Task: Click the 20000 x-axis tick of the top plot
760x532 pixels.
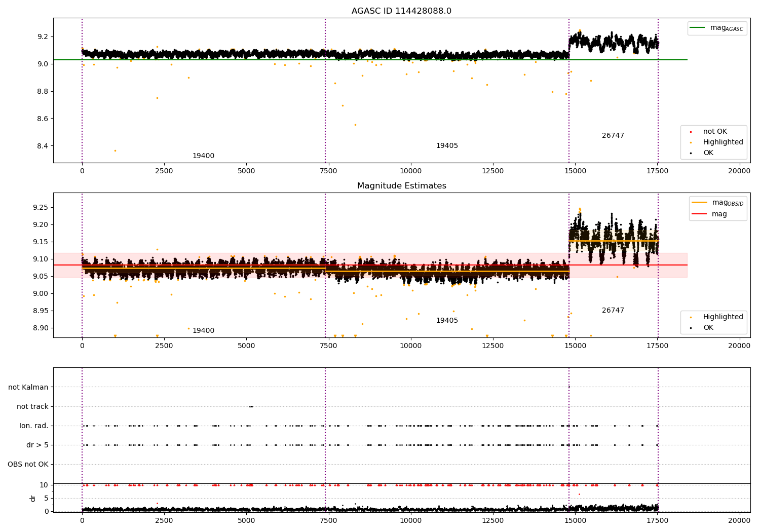Action: click(x=739, y=171)
